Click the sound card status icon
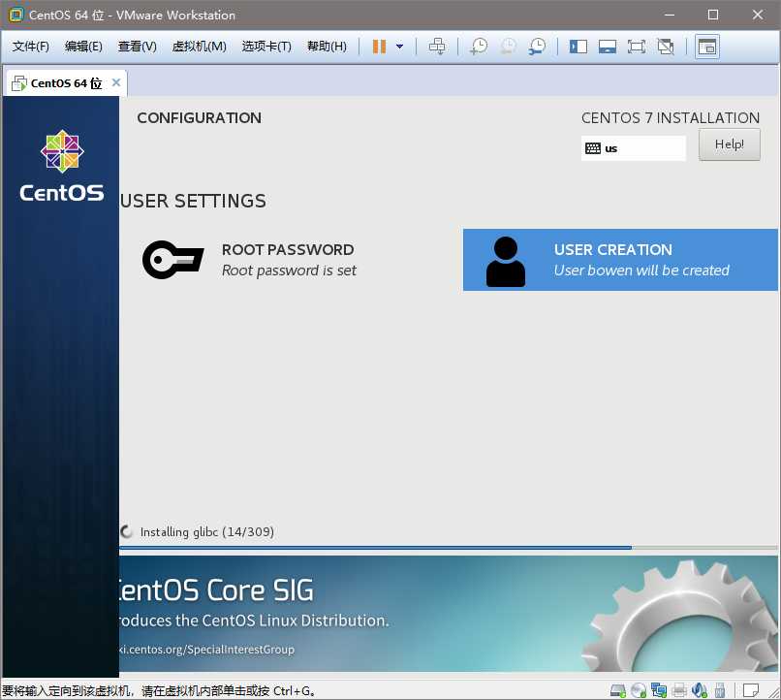The image size is (781, 700). (700, 690)
